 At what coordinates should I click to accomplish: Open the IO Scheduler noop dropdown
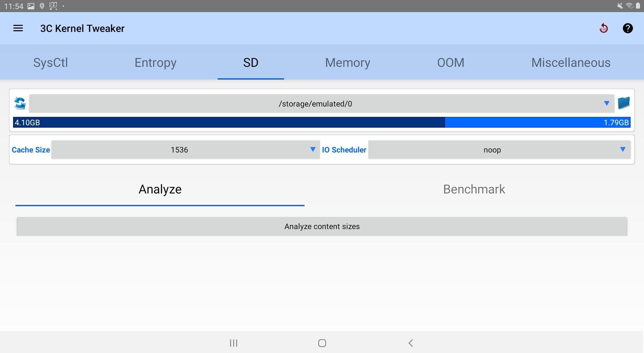click(x=499, y=149)
